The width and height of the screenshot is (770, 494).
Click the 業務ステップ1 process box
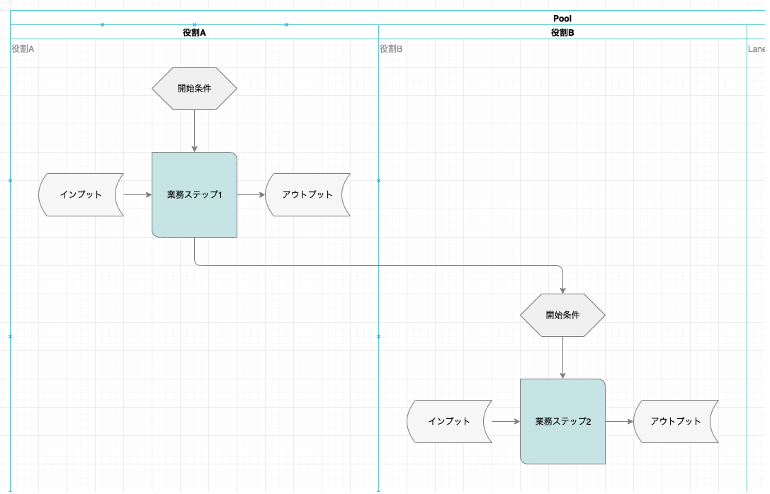tap(194, 195)
